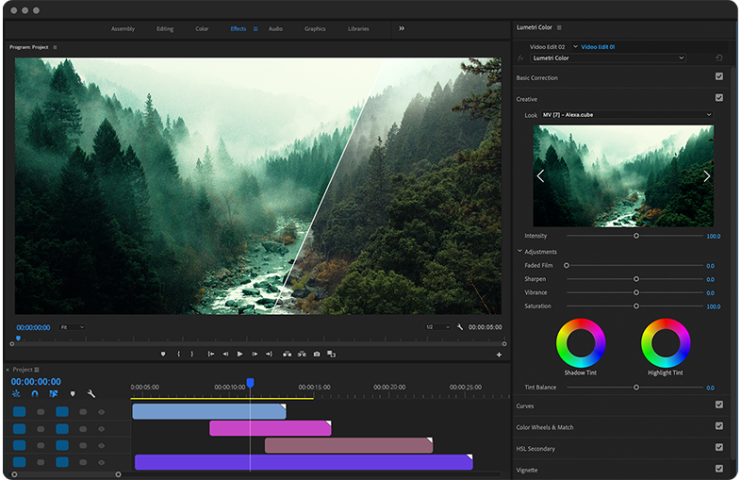Collapse the Adjustments section
The image size is (741, 480).
(x=520, y=252)
